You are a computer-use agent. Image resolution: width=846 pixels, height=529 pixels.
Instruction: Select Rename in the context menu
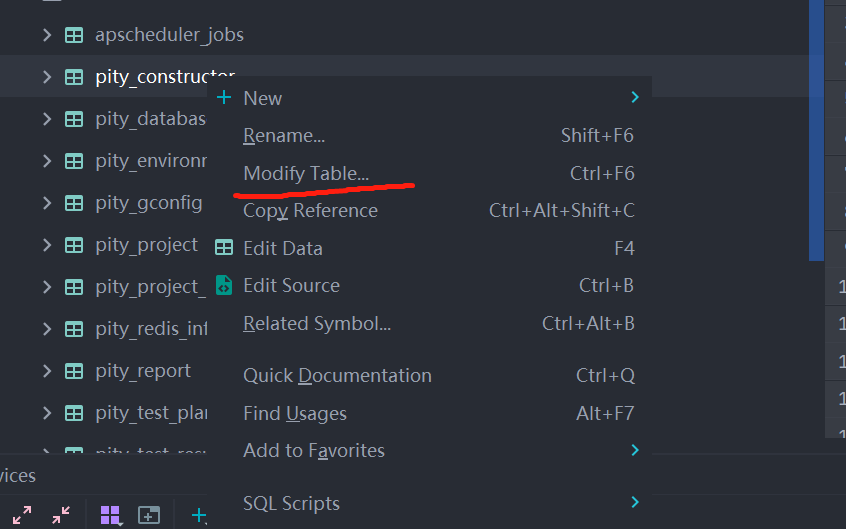click(x=284, y=135)
